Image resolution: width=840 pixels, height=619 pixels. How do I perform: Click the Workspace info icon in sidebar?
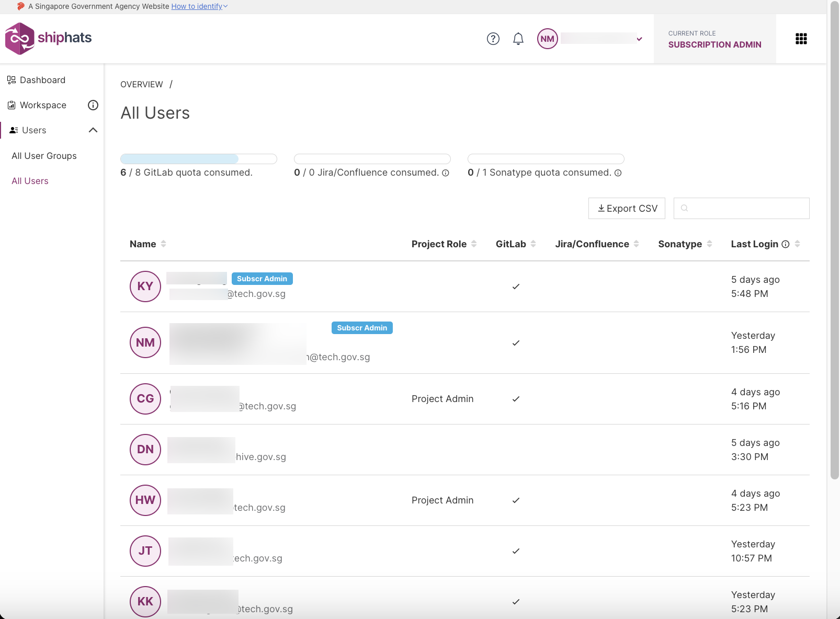[x=93, y=105]
